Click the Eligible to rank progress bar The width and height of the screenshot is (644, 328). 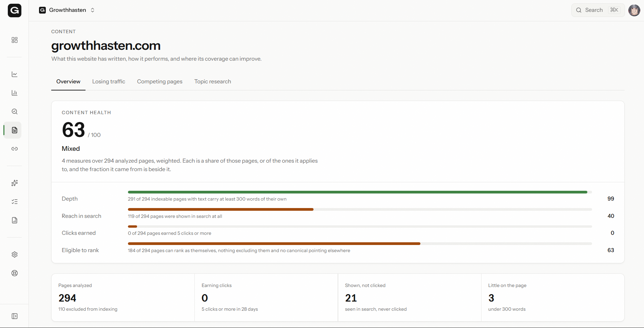pyautogui.click(x=360, y=244)
